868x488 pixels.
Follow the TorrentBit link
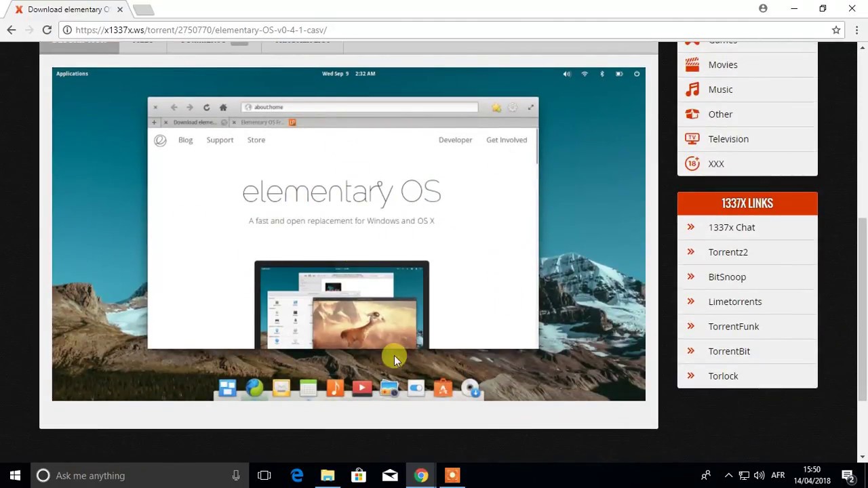click(x=729, y=351)
